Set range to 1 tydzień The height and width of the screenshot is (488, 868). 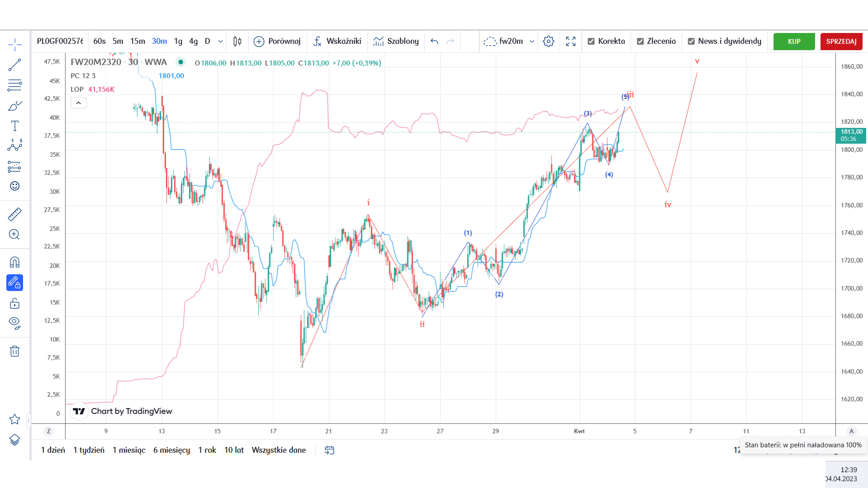coord(89,450)
